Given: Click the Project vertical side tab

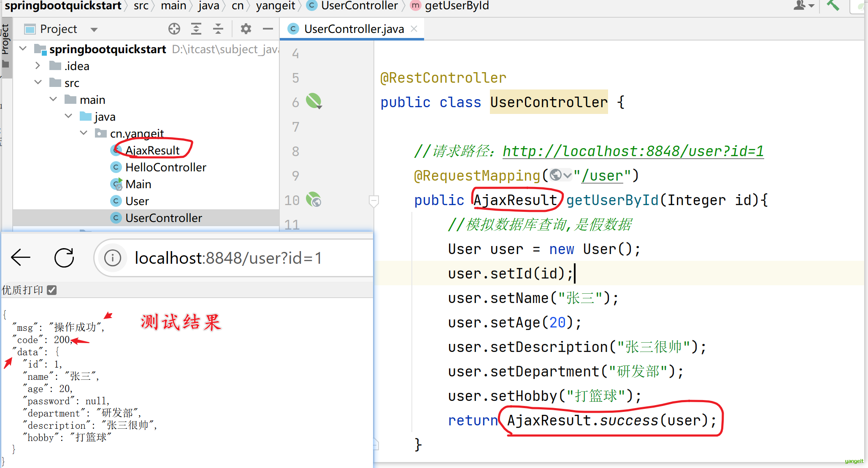Looking at the screenshot, I should click(5, 39).
